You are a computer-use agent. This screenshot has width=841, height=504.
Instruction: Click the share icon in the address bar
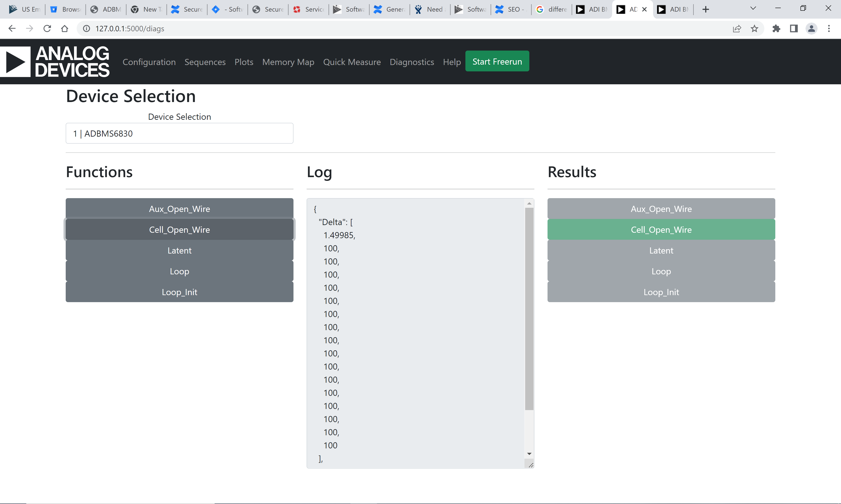(x=737, y=28)
